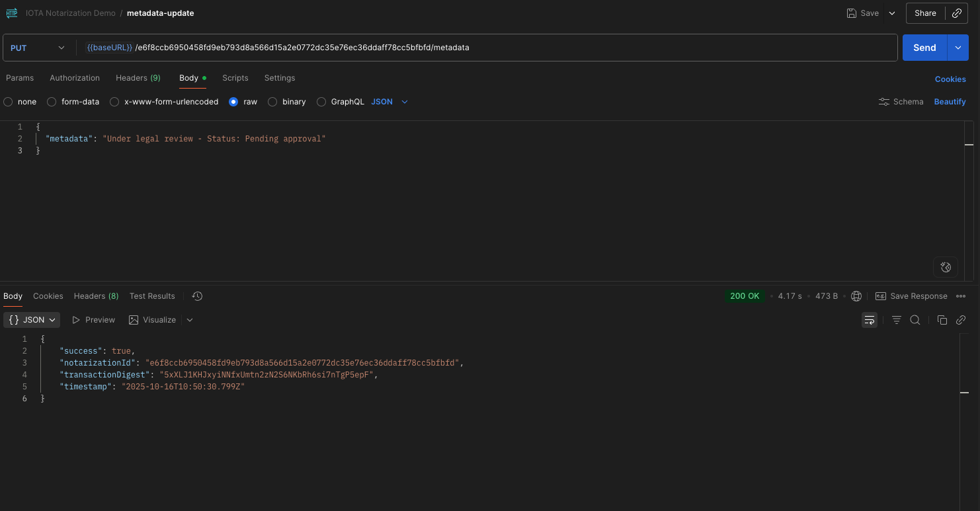
Task: Click the 200 OK status indicator
Action: pyautogui.click(x=745, y=295)
